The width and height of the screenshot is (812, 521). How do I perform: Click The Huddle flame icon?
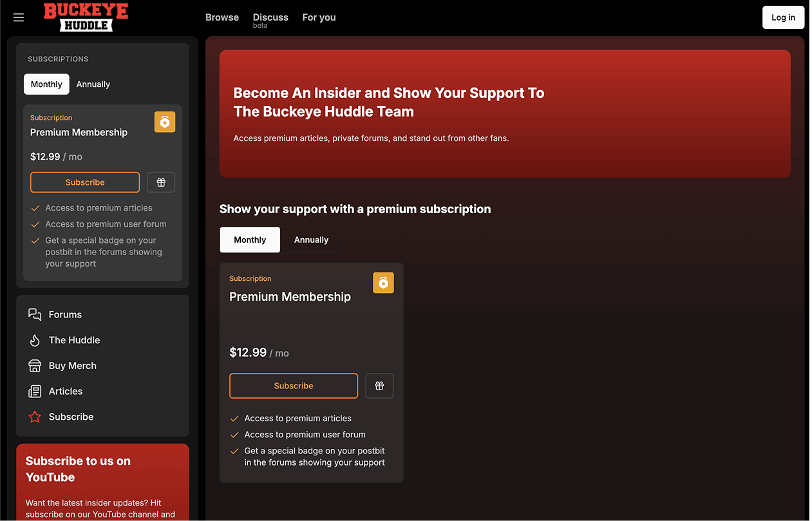(35, 340)
